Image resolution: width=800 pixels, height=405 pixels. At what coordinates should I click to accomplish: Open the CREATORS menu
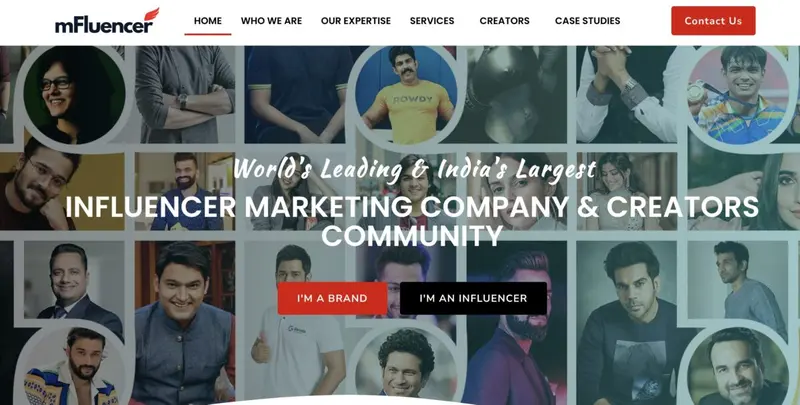tap(504, 21)
